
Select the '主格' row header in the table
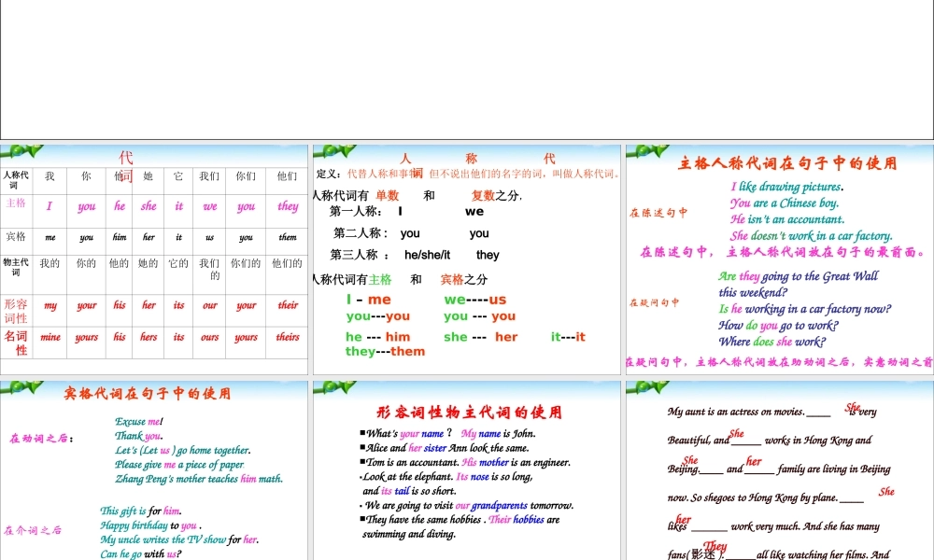pos(16,203)
